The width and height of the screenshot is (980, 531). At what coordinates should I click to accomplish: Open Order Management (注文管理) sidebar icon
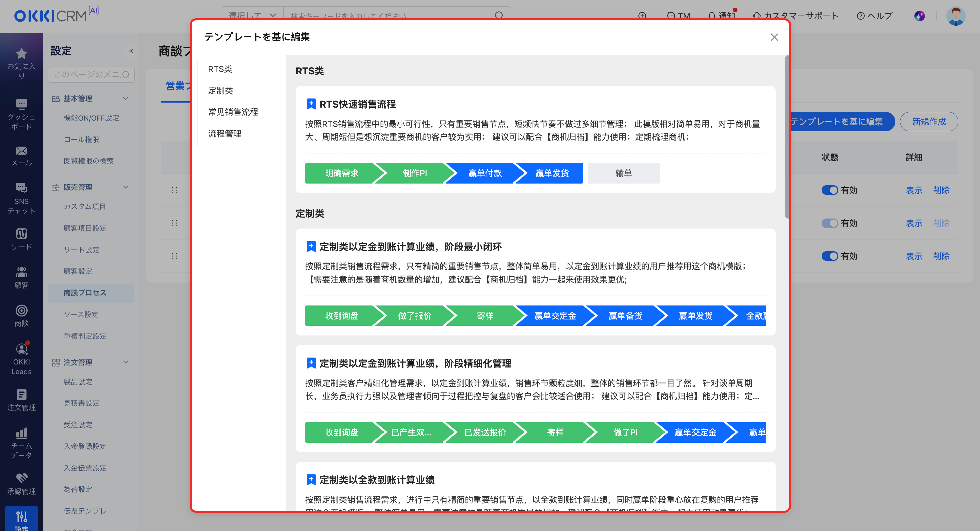tap(21, 394)
